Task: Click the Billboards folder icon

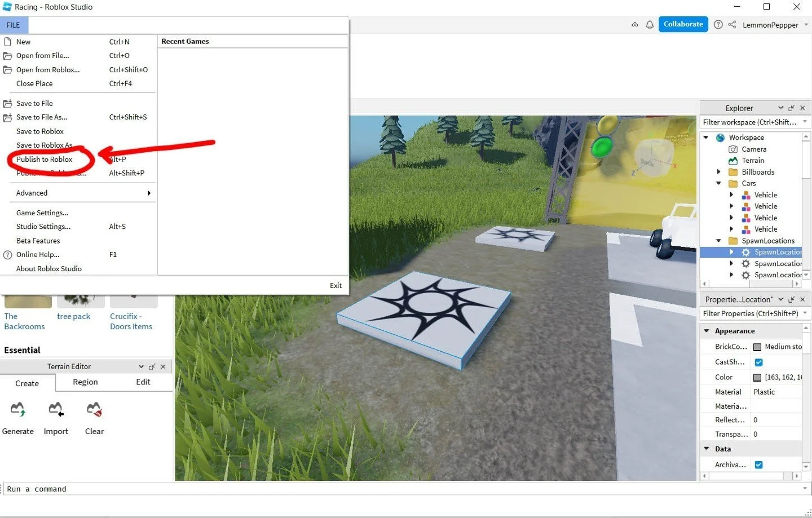Action: point(733,172)
